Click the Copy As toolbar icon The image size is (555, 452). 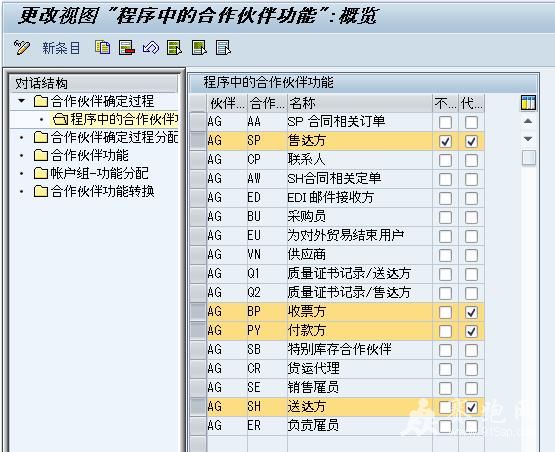103,47
